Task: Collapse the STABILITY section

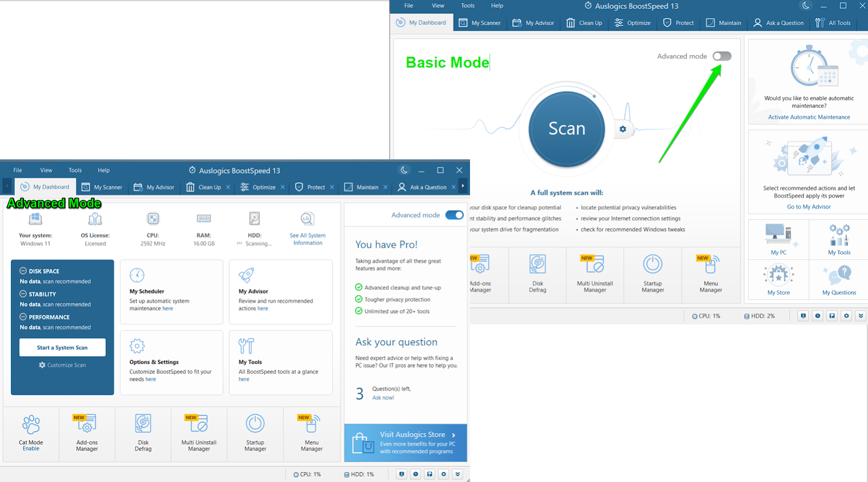Action: coord(23,294)
